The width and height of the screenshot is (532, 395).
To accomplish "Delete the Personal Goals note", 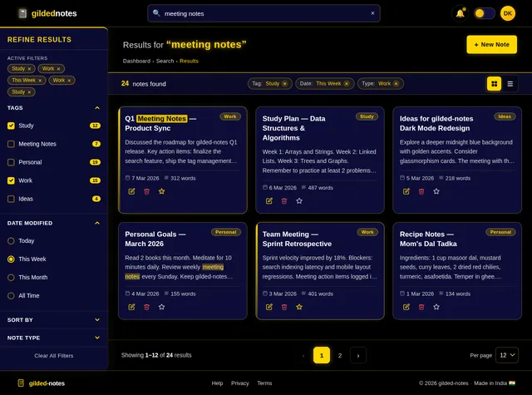I will (146, 307).
